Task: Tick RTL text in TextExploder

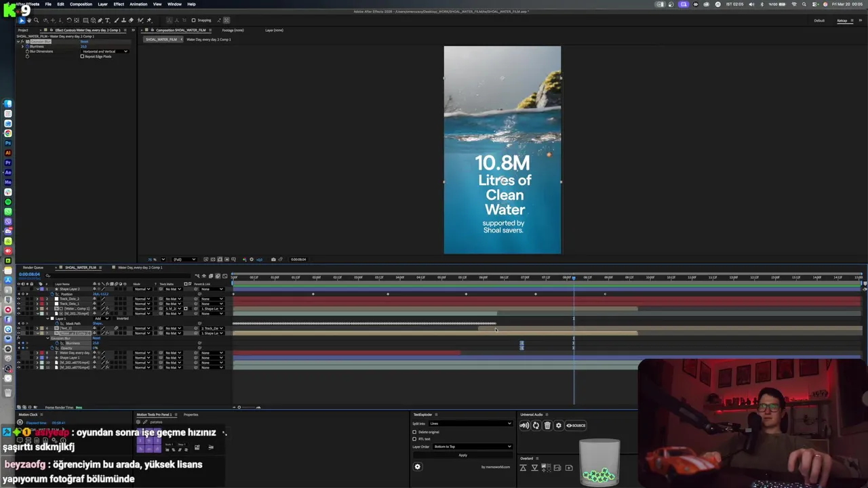Action: pyautogui.click(x=414, y=439)
